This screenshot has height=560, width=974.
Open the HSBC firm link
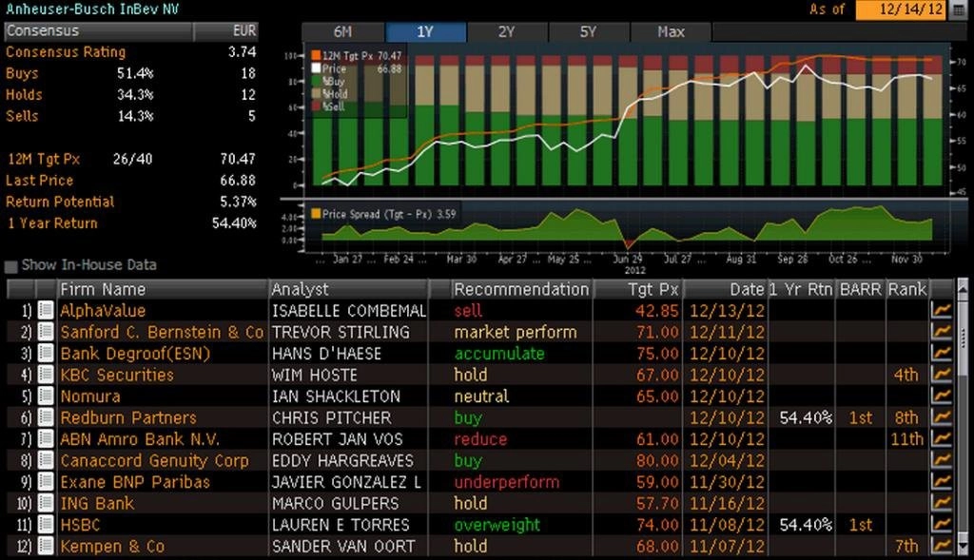click(80, 525)
